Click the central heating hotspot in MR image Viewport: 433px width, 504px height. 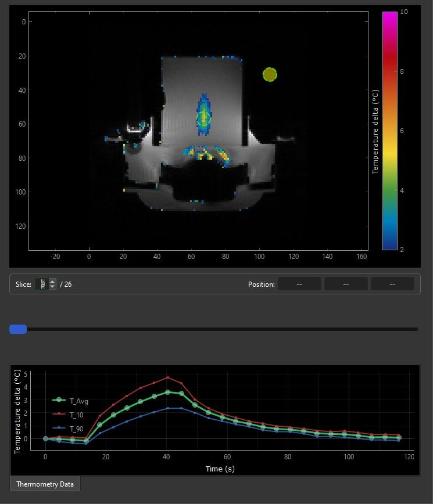(204, 118)
